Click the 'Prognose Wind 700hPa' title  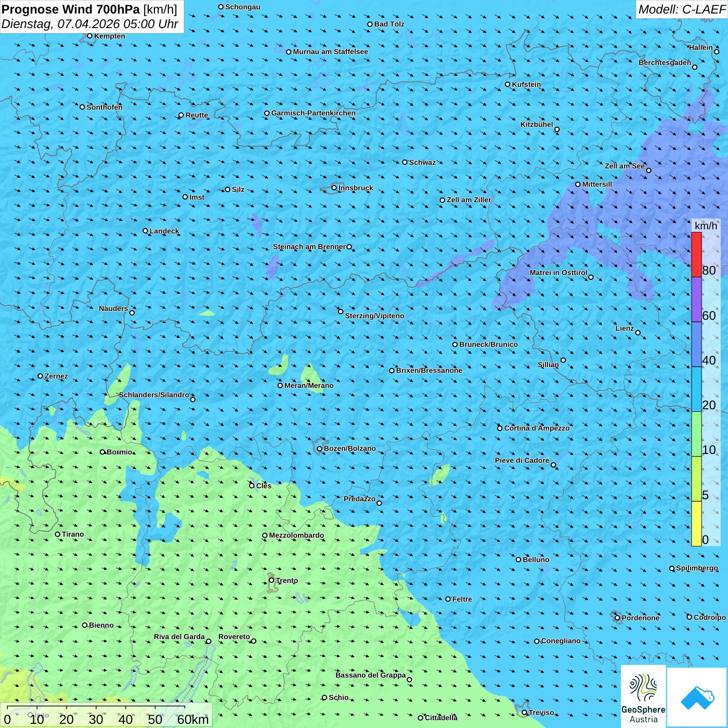(71, 9)
